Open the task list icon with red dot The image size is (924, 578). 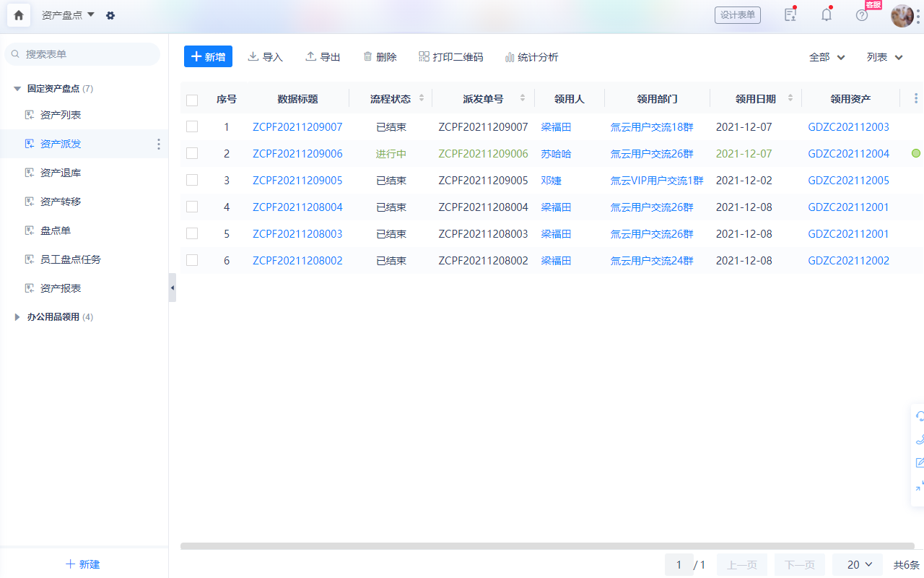790,14
